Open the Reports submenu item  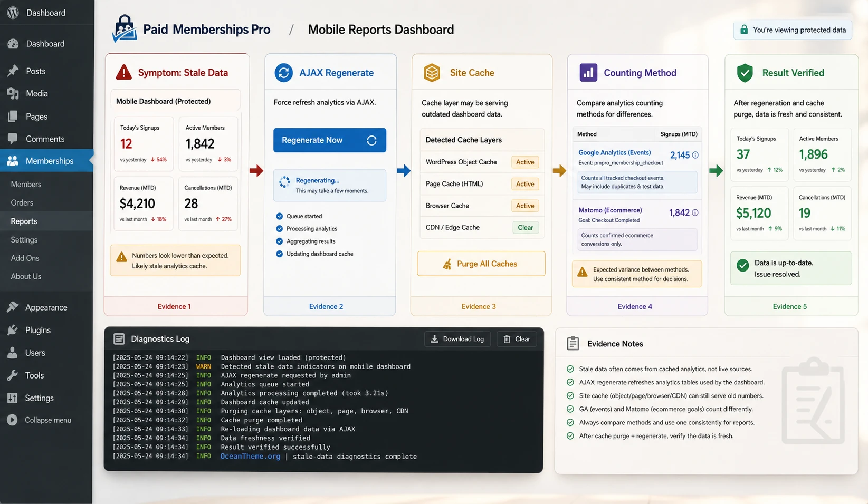click(x=46, y=221)
